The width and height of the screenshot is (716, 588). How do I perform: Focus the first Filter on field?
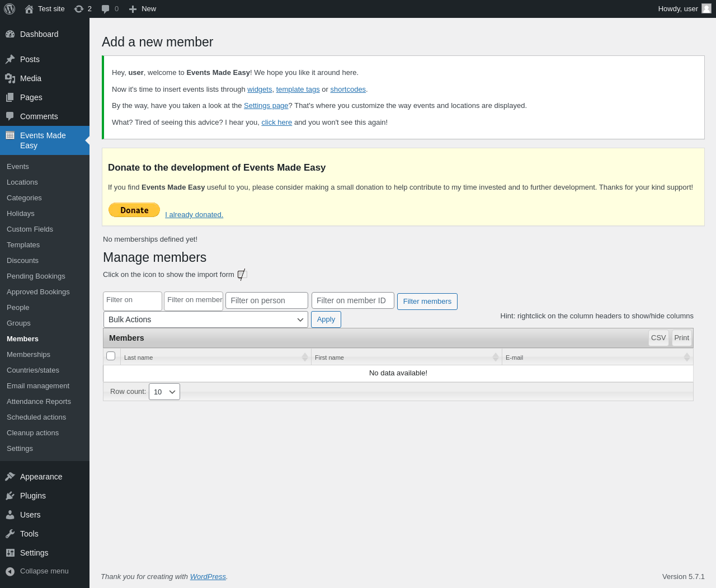pos(133,301)
